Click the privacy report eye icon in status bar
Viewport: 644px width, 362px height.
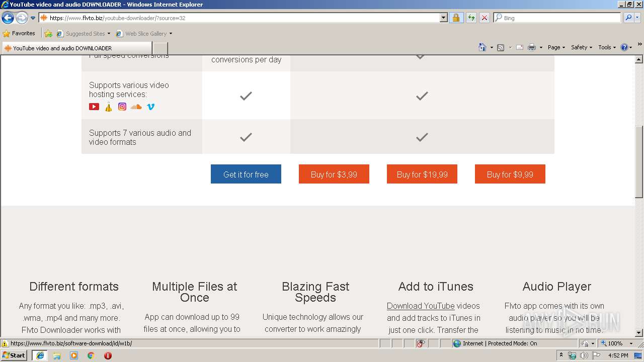point(421,343)
